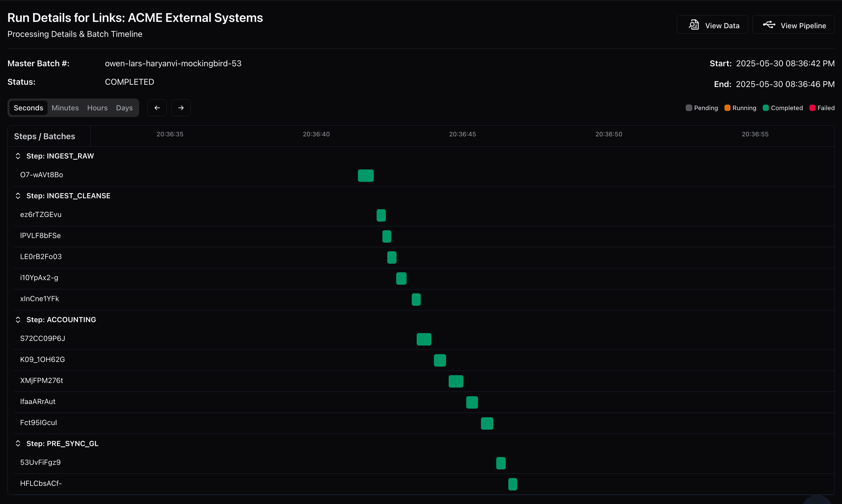The width and height of the screenshot is (842, 504).
Task: Select the Fct95IGcuI timeline bar
Action: (487, 424)
